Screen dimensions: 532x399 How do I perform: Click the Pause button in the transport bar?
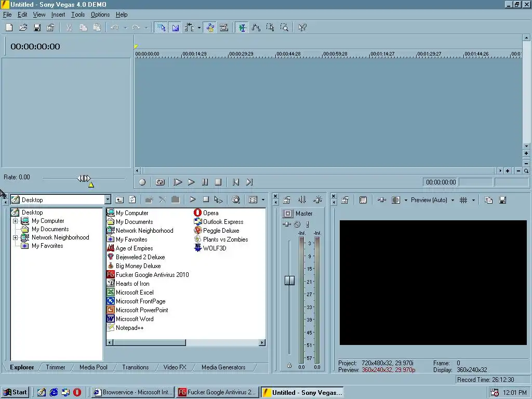pos(205,182)
